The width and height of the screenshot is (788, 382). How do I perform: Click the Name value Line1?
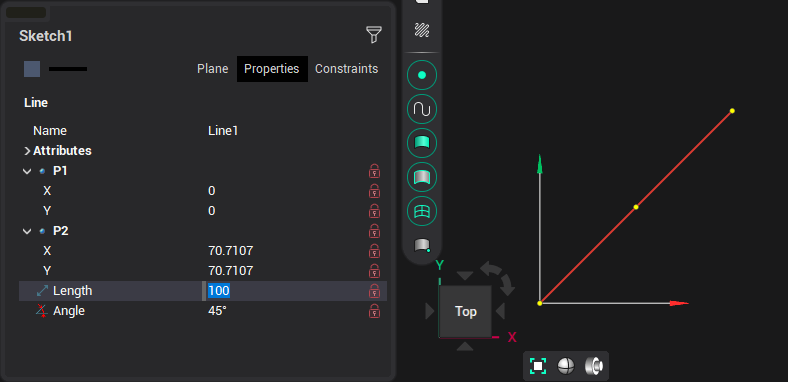pyautogui.click(x=223, y=131)
